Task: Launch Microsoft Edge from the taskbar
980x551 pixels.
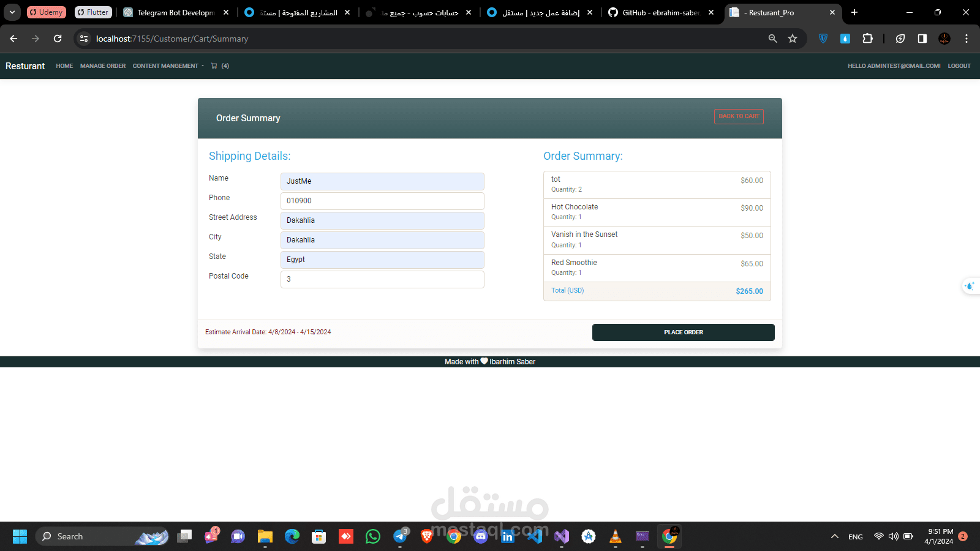Action: pos(292,536)
